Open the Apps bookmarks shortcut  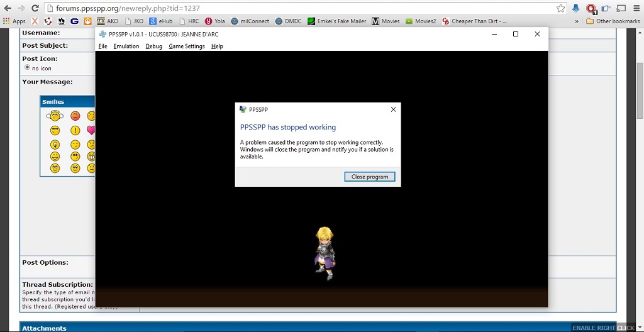[14, 21]
